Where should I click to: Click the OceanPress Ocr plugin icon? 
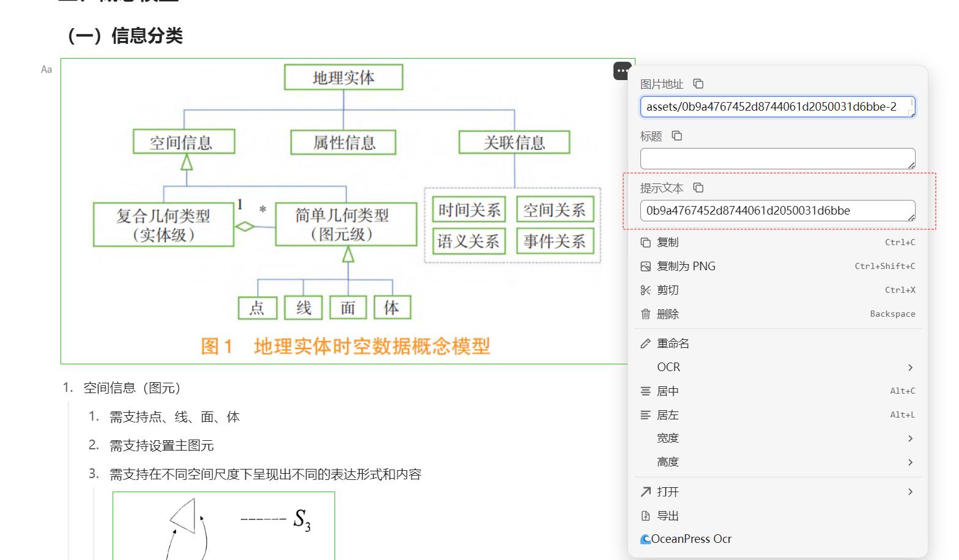[645, 539]
